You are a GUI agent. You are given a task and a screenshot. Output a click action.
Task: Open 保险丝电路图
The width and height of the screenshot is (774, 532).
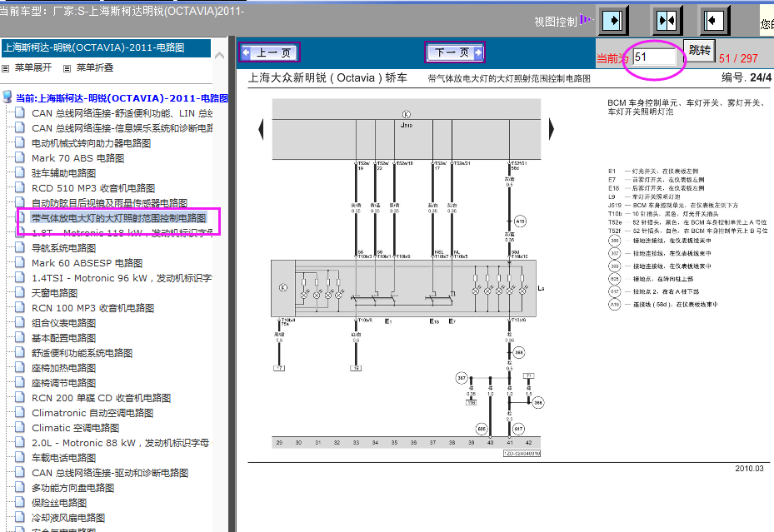(59, 503)
